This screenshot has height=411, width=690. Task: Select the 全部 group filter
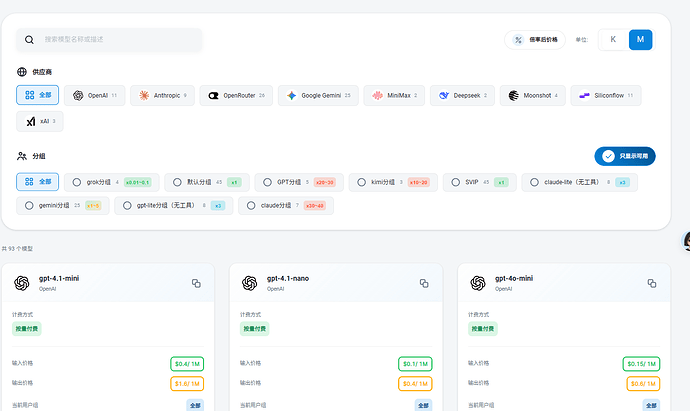pos(37,182)
